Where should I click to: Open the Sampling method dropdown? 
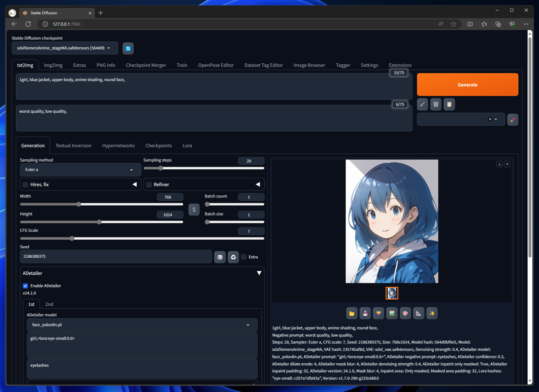click(80, 170)
